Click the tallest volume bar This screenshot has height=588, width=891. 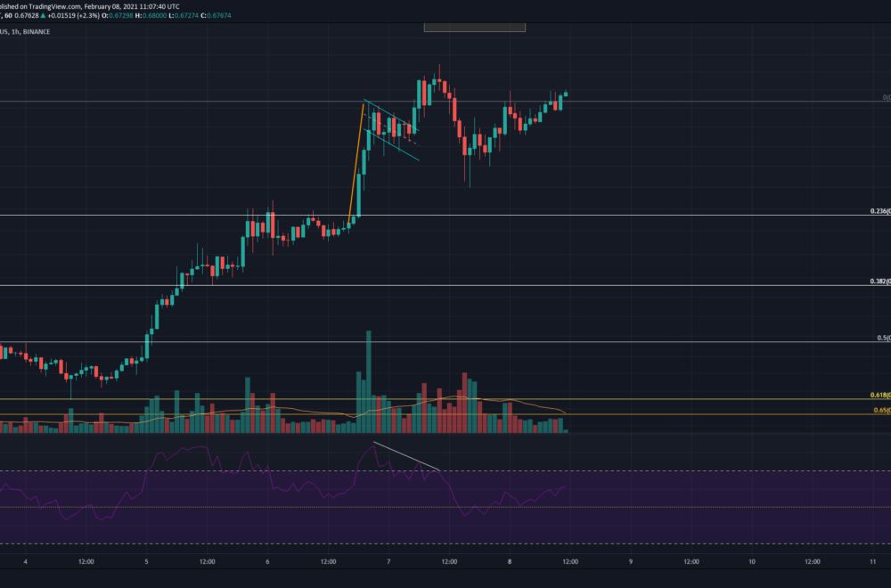368,382
